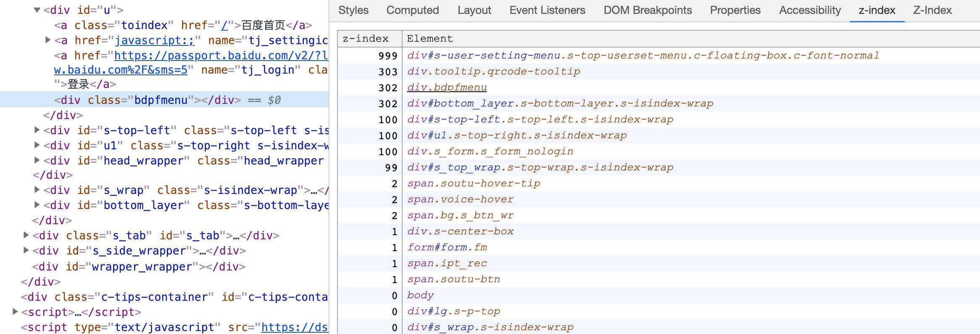Click div#s-user-setting-menu element in the table

pyautogui.click(x=643, y=55)
